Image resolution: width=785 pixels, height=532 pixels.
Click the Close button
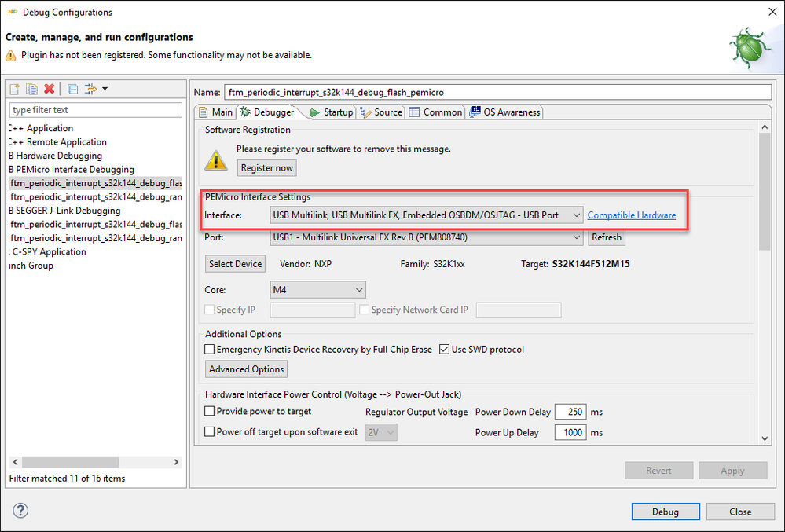740,512
